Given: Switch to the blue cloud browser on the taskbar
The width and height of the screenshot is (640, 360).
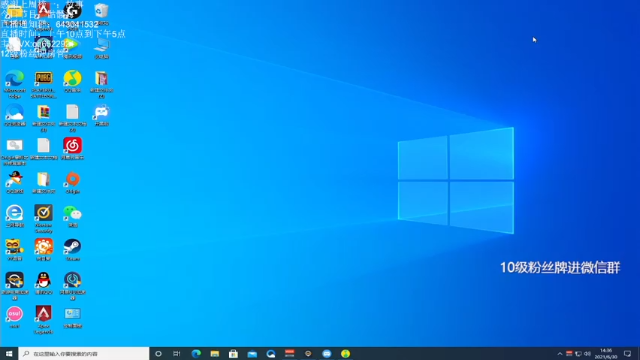Looking at the screenshot, I should click(271, 353).
